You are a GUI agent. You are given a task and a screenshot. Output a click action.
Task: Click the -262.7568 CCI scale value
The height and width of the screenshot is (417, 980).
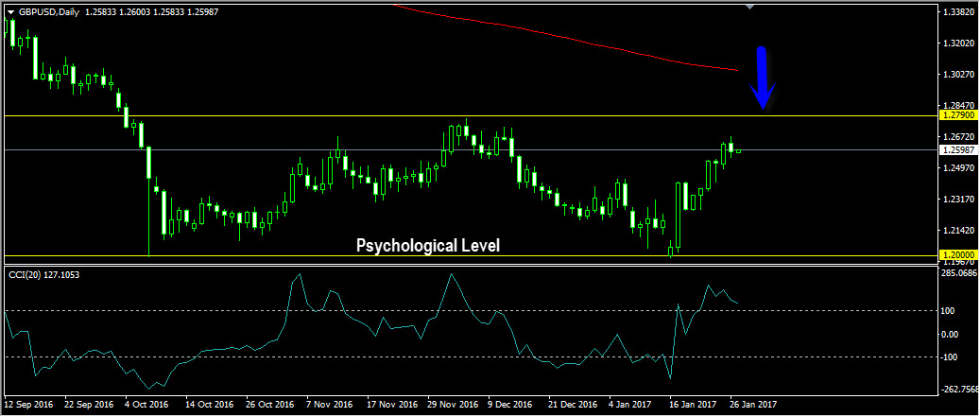(961, 390)
